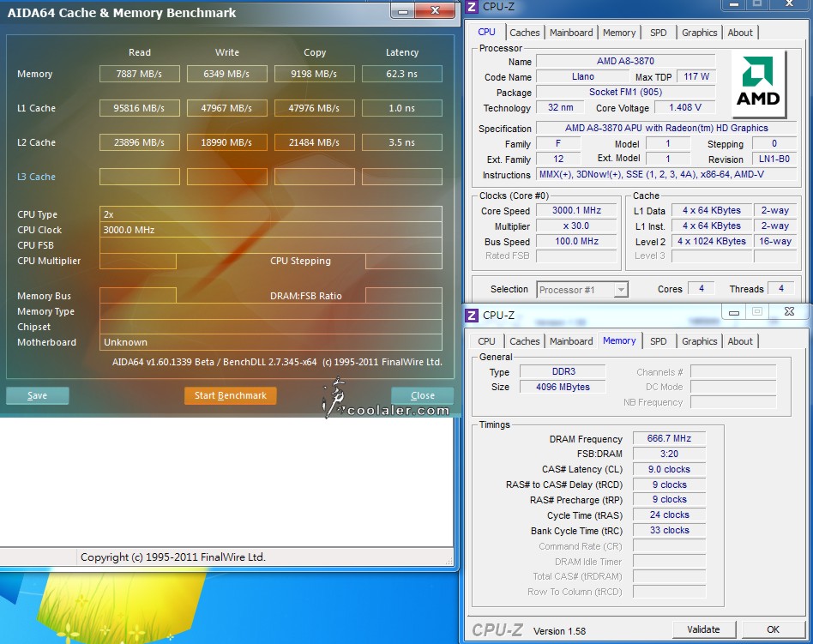Screen dimensions: 813x644
Task: Click the Level 2 cache value 4 x 1024 KBytes
Action: pyautogui.click(x=712, y=242)
